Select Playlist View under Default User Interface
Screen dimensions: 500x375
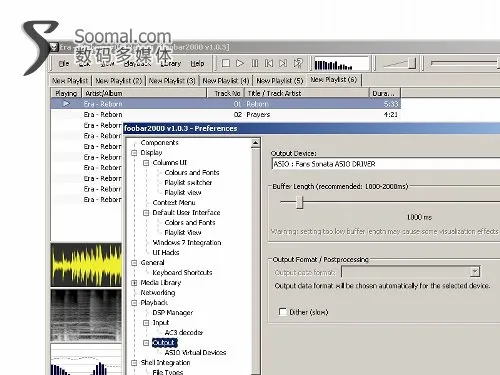click(183, 233)
